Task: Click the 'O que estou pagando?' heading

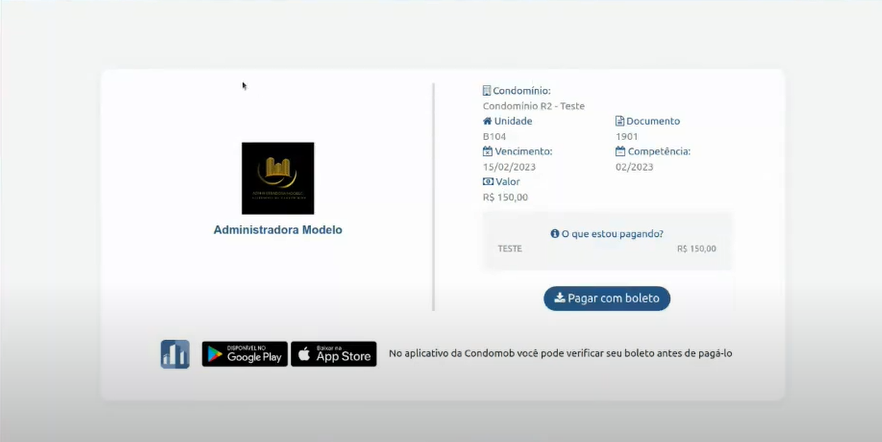Action: [612, 234]
